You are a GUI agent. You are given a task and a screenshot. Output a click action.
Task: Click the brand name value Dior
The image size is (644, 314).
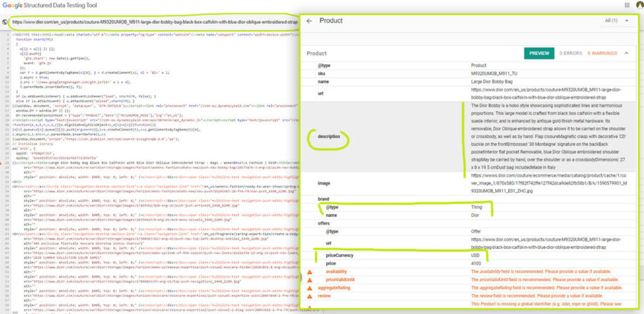click(475, 215)
